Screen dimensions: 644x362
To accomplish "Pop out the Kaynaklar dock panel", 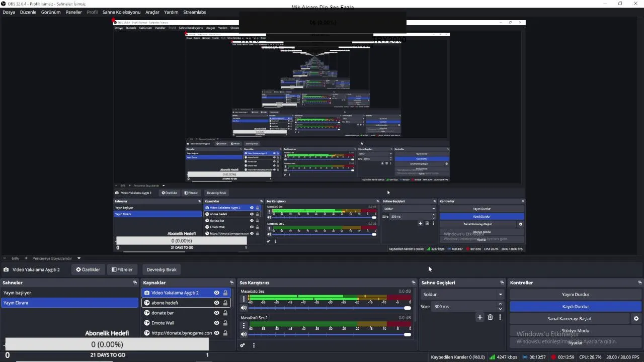I will click(231, 283).
